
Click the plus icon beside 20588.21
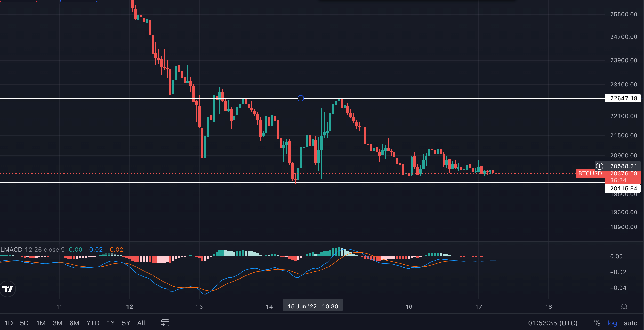[x=599, y=166]
